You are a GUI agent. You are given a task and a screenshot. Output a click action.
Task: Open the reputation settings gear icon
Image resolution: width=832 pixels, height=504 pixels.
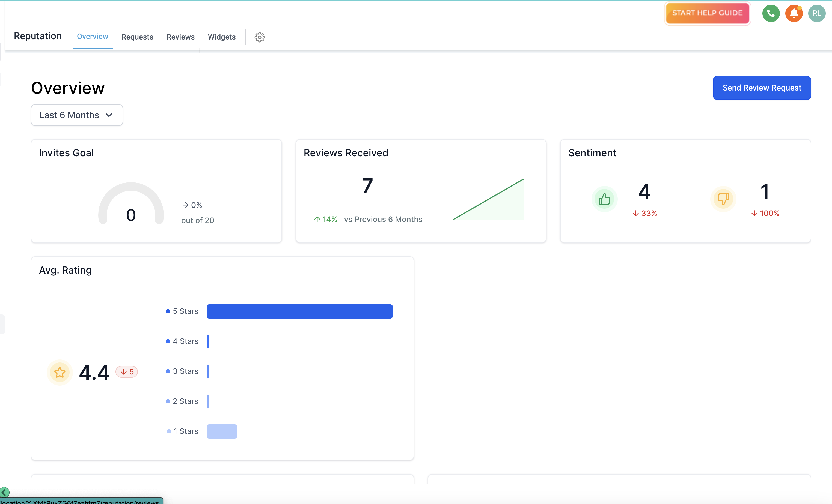point(259,37)
